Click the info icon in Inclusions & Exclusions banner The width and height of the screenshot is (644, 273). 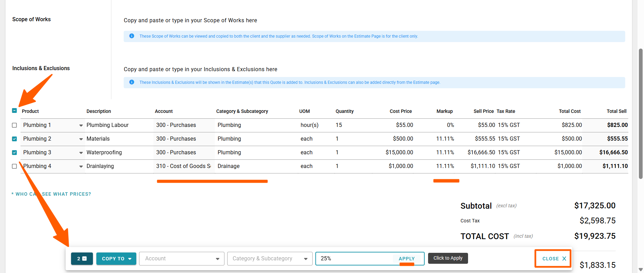(x=132, y=82)
